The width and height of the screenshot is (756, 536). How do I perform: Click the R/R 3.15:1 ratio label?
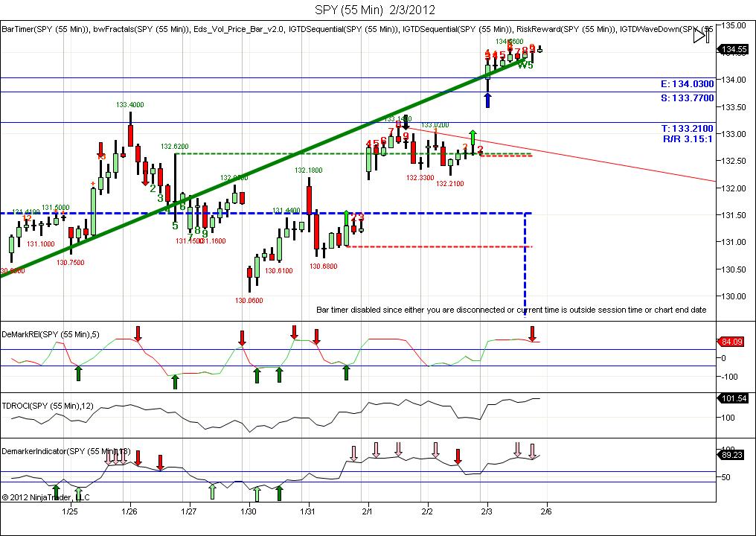tap(688, 139)
